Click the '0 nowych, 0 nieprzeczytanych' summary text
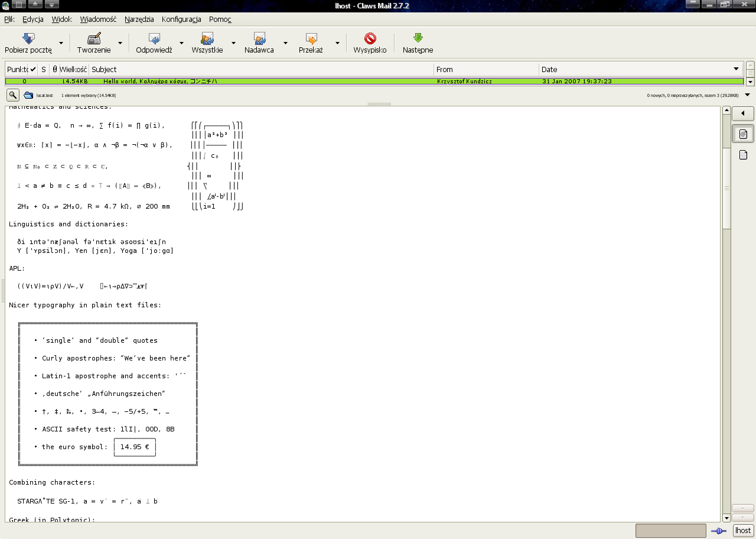Viewport: 756px width, 539px height. tap(693, 95)
